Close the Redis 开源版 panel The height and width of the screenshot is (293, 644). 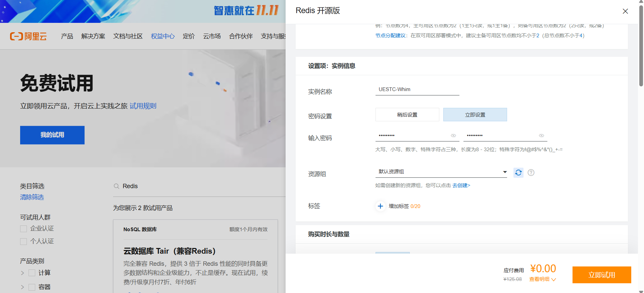click(625, 11)
